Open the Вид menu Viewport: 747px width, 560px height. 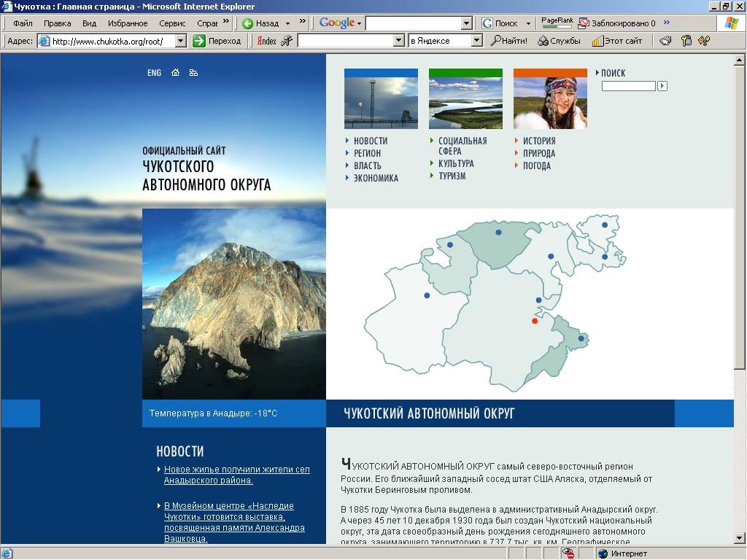point(89,23)
